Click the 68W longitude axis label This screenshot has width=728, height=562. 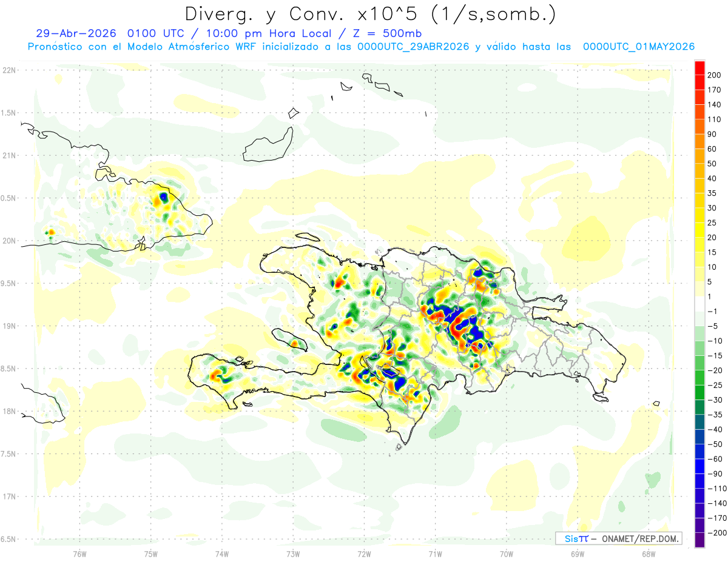(x=649, y=553)
